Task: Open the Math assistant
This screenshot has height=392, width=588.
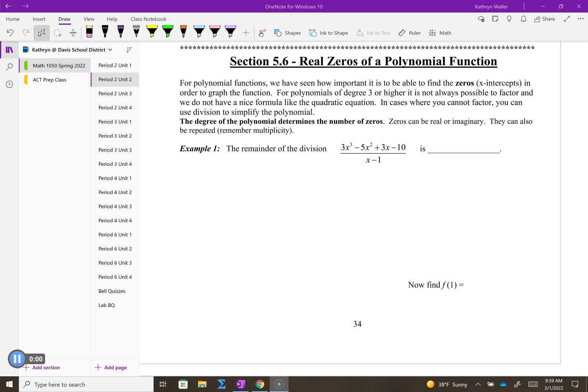Action: coord(440,33)
